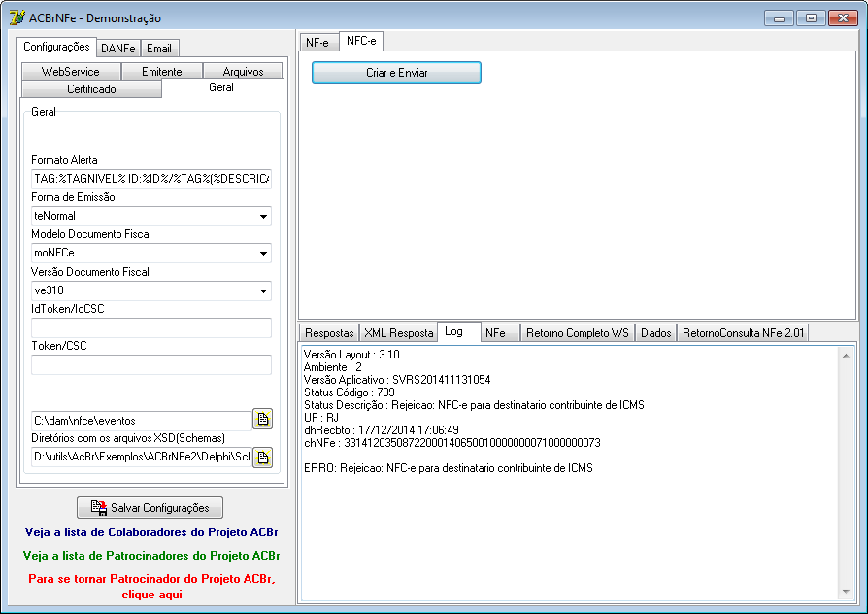This screenshot has width=868, height=614.
Task: Switch to the NF-e tab
Action: coord(317,43)
